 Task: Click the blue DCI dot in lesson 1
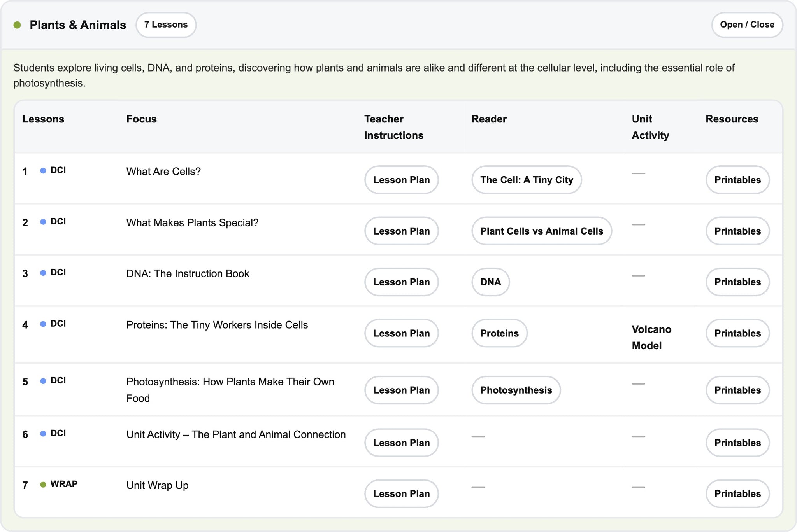43,171
